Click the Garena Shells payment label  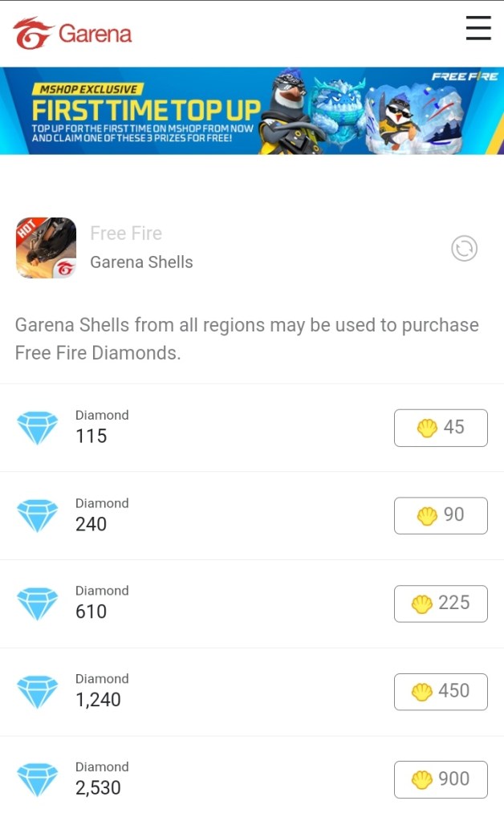coord(141,262)
